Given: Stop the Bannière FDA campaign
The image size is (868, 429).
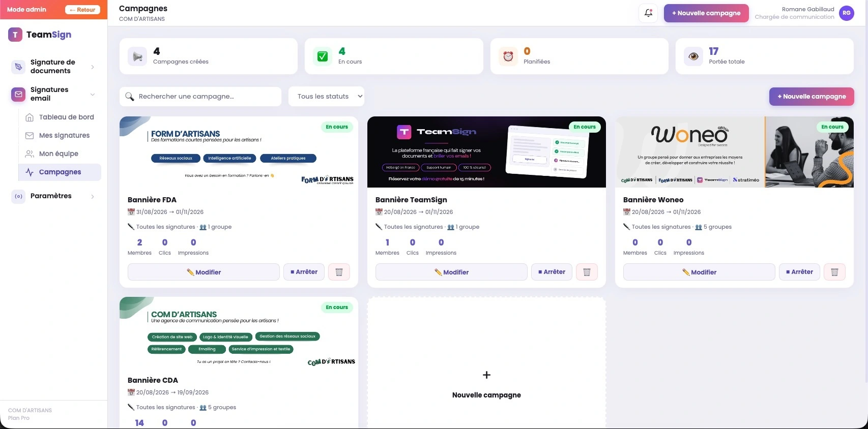Looking at the screenshot, I should [x=304, y=272].
